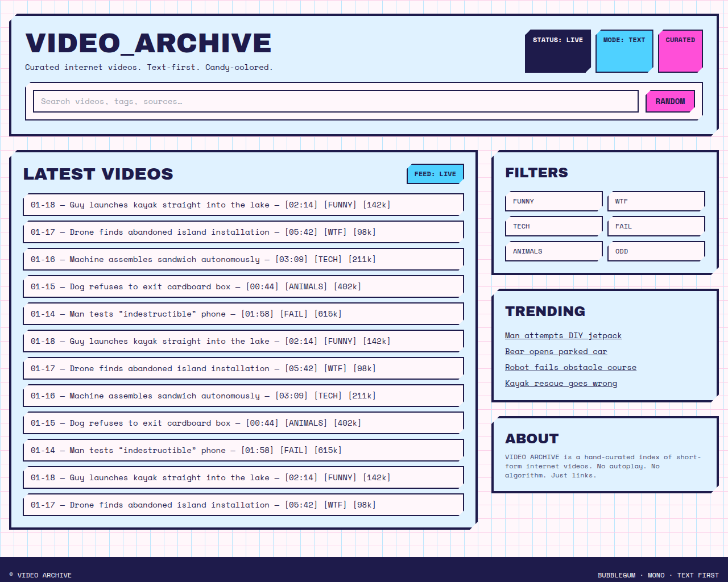Enable the WTF filter
The height and width of the screenshot is (582, 728).
pos(655,201)
